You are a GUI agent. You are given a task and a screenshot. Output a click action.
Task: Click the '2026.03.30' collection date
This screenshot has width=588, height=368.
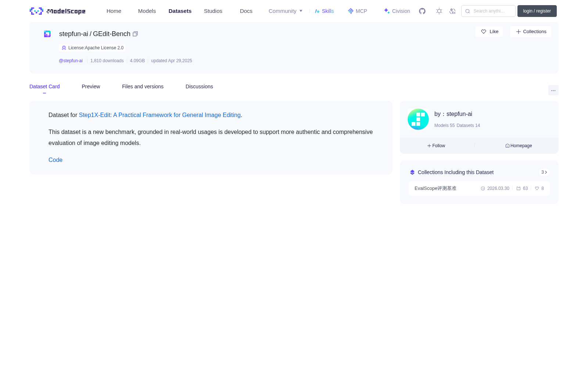coord(498,188)
